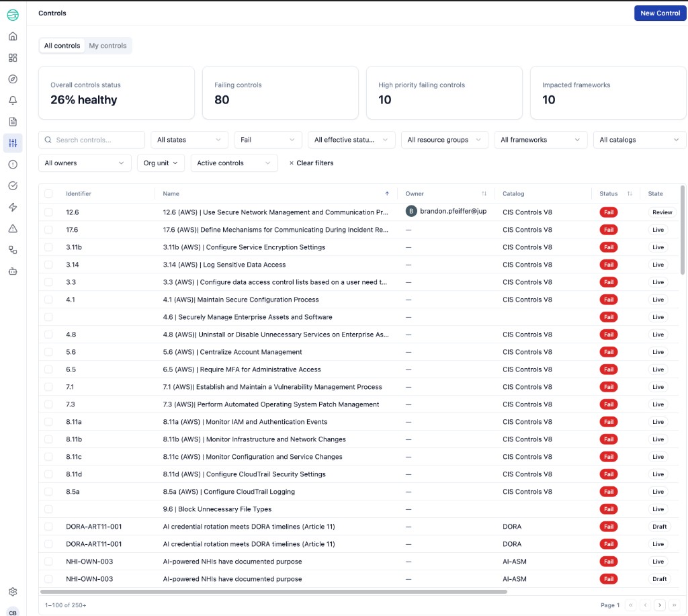Click the Search controls input field
The height and width of the screenshot is (616, 688).
(91, 140)
